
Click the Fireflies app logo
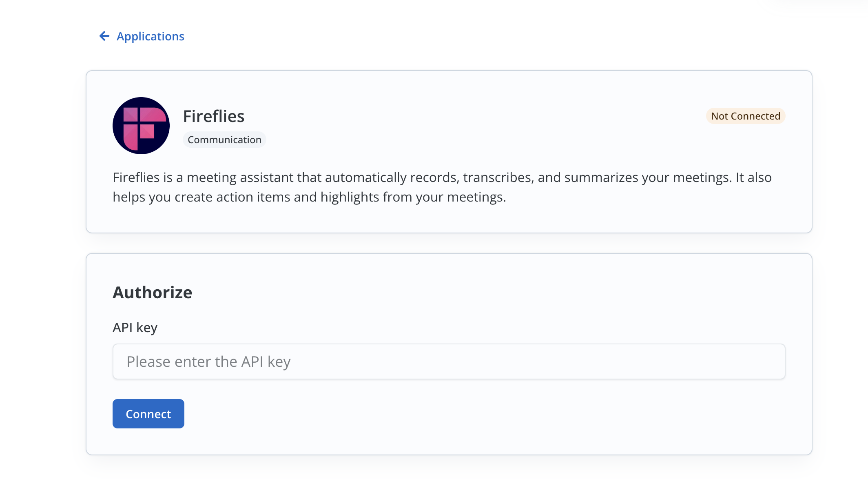click(x=141, y=126)
